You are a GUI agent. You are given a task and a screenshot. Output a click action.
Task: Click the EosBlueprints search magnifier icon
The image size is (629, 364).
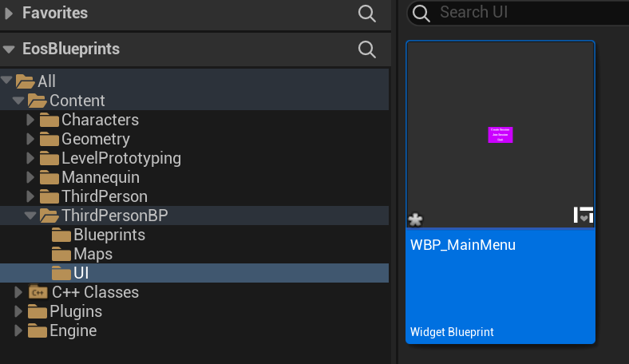[366, 49]
